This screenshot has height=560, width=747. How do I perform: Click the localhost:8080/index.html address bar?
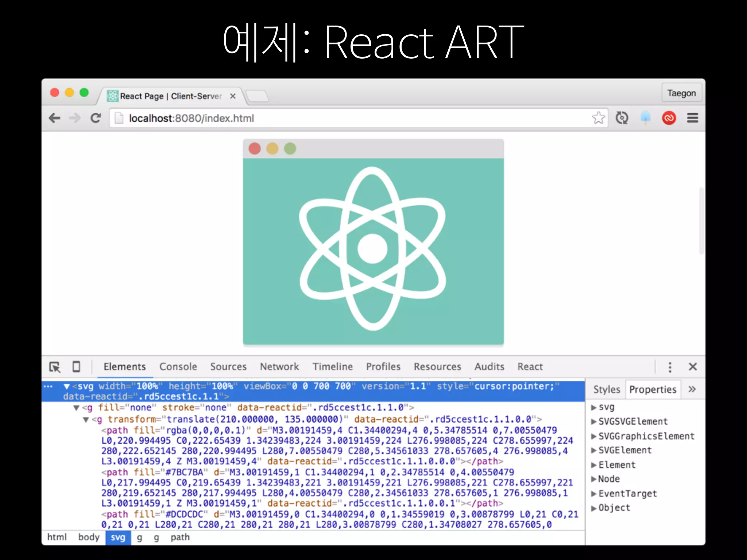click(x=359, y=118)
